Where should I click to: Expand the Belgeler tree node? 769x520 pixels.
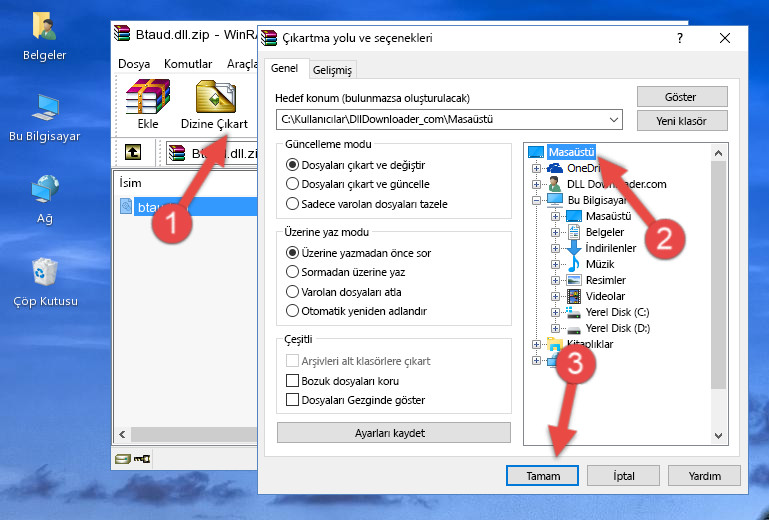(x=555, y=232)
